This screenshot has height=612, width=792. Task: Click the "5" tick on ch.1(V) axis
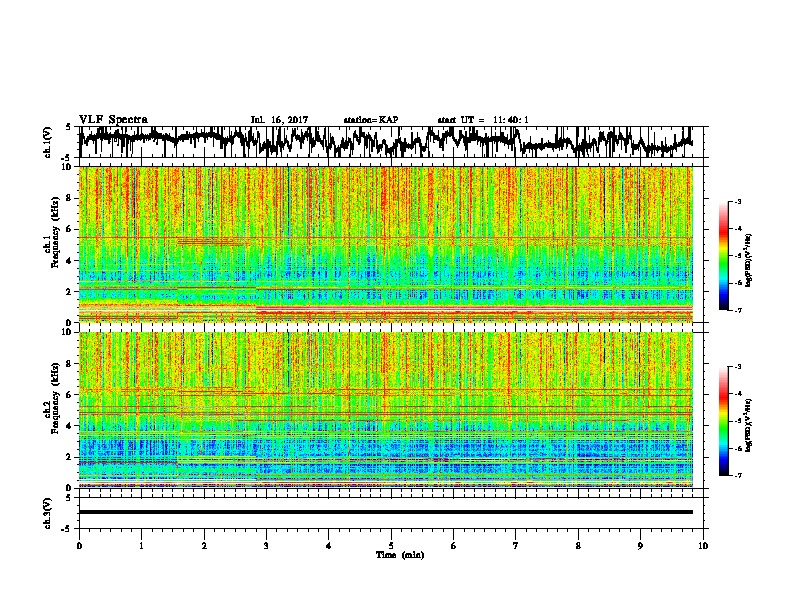[69, 127]
